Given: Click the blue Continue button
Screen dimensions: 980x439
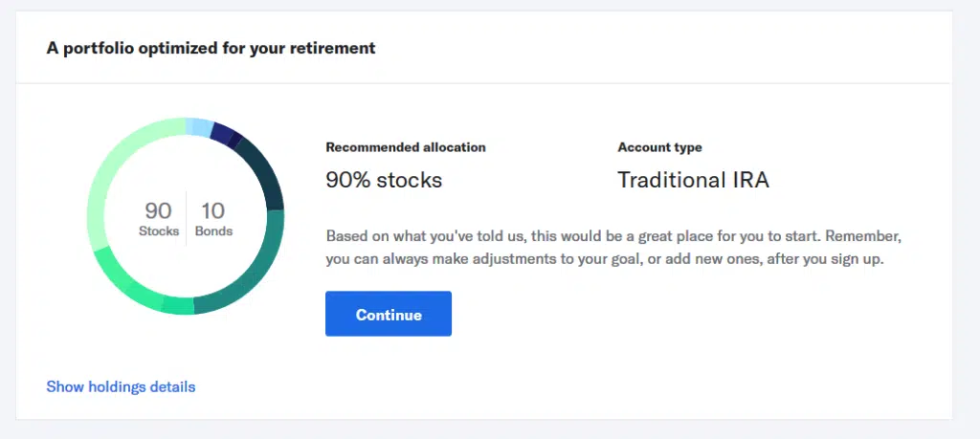Looking at the screenshot, I should pos(388,314).
